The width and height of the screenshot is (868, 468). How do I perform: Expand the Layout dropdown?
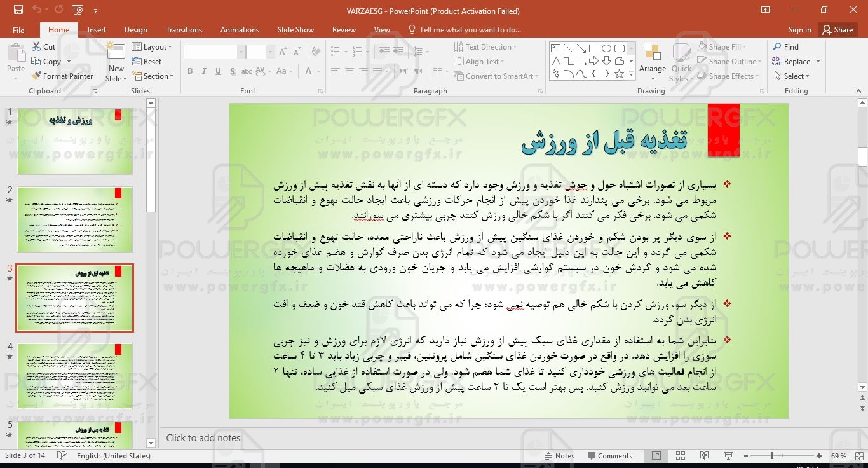(153, 47)
